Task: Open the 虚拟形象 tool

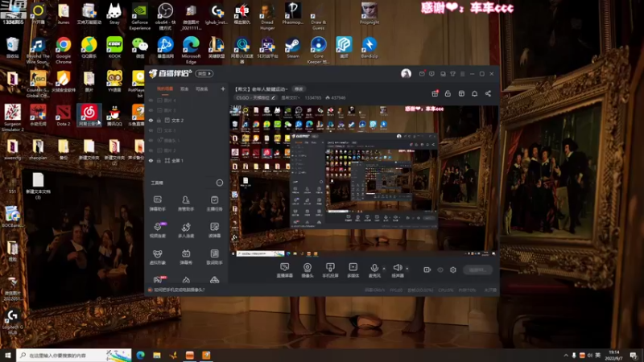Action: click(x=157, y=257)
